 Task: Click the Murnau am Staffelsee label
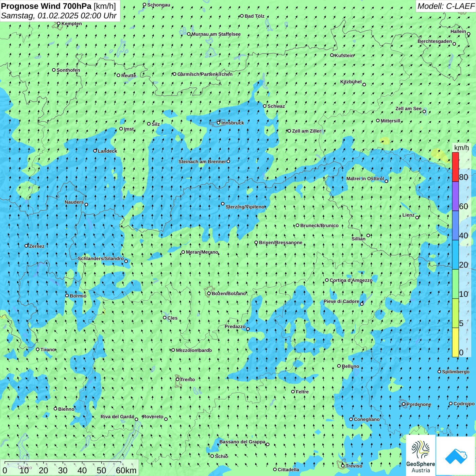point(216,34)
